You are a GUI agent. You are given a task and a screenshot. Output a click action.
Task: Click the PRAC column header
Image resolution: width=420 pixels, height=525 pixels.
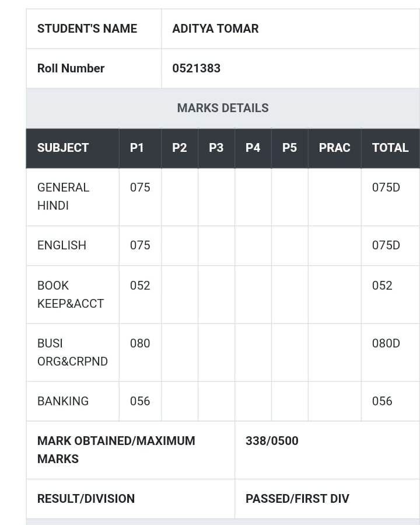334,148
